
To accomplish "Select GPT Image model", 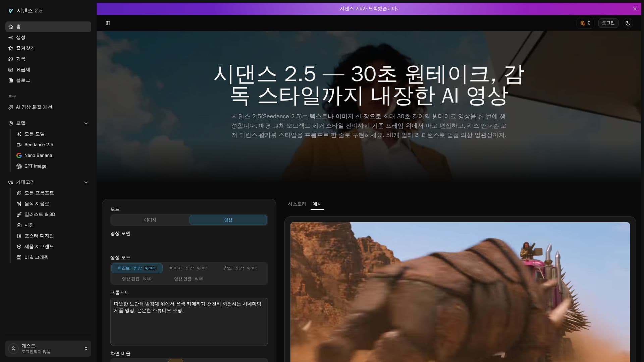I will point(52,166).
